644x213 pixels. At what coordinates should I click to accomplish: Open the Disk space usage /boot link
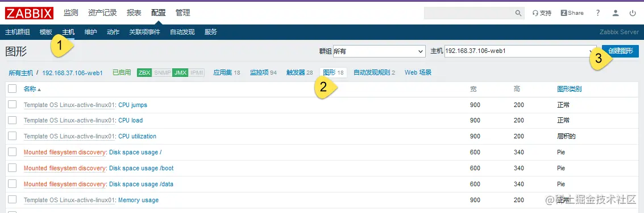142,168
